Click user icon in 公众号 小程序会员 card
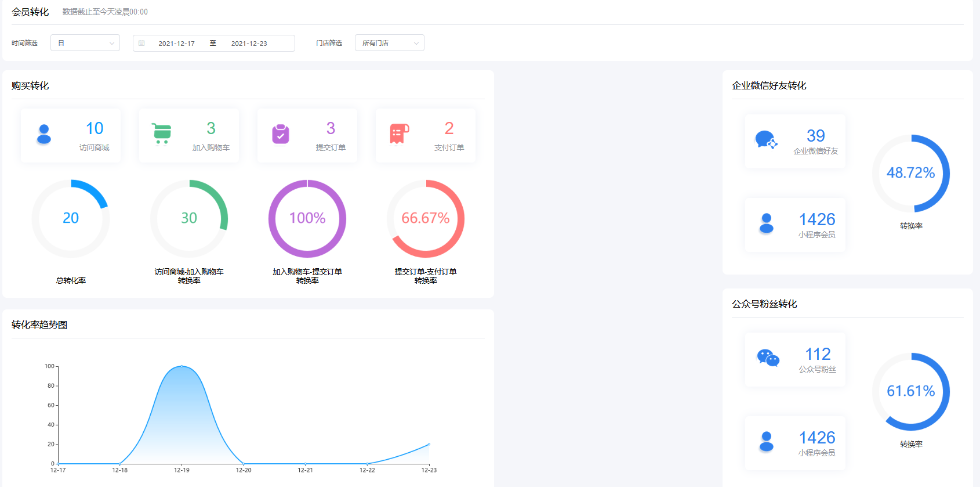Screen dimensions: 980x487 click(x=767, y=442)
